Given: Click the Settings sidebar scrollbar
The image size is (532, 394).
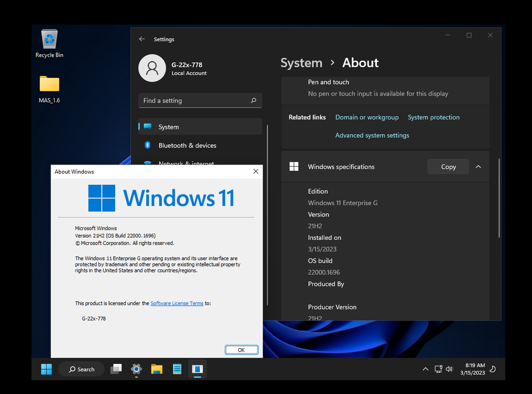Looking at the screenshot, I should click(x=267, y=215).
